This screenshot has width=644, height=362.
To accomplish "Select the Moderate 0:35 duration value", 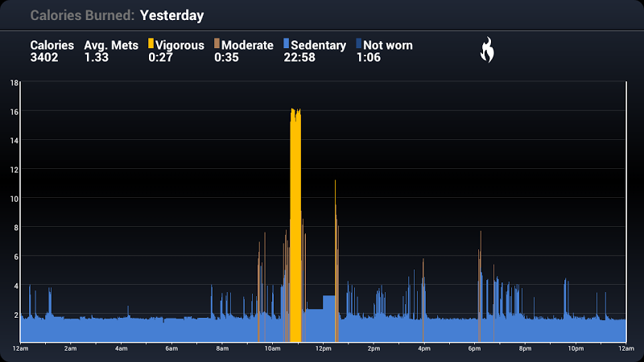I will click(228, 58).
